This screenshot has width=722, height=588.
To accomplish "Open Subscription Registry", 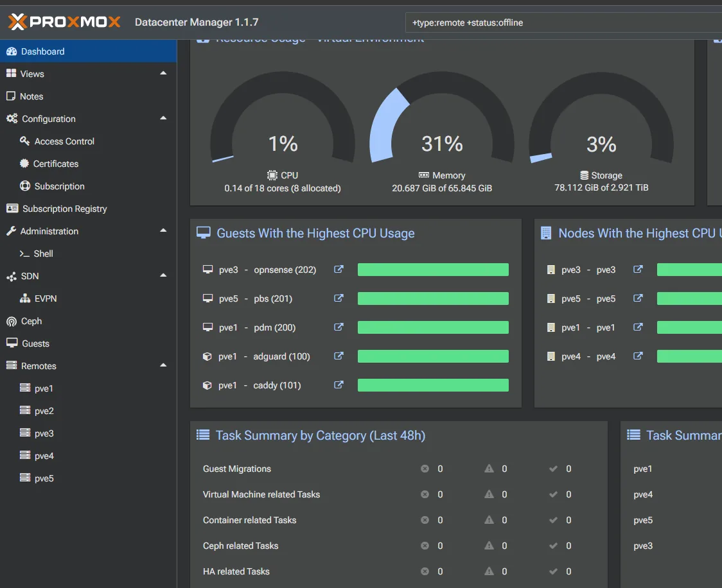I will click(x=89, y=209).
